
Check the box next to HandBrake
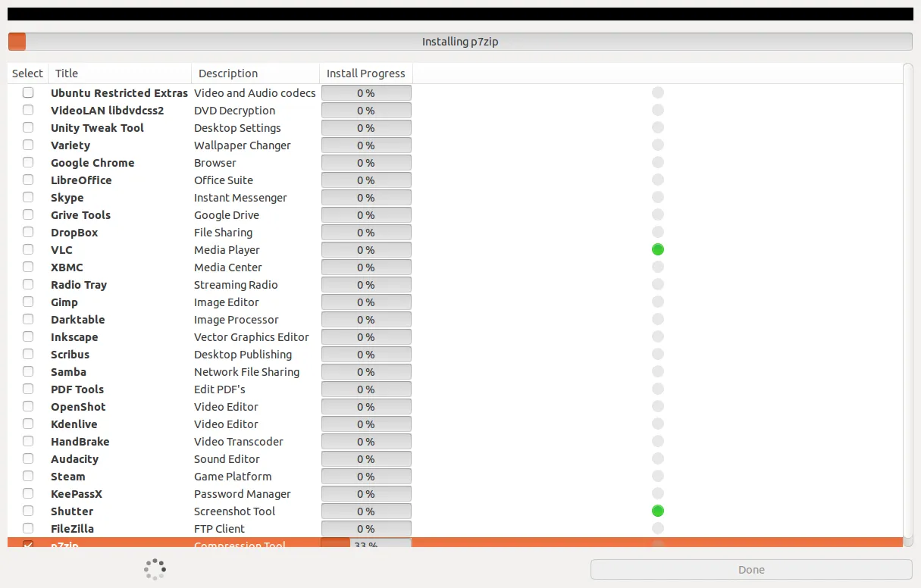coord(28,441)
